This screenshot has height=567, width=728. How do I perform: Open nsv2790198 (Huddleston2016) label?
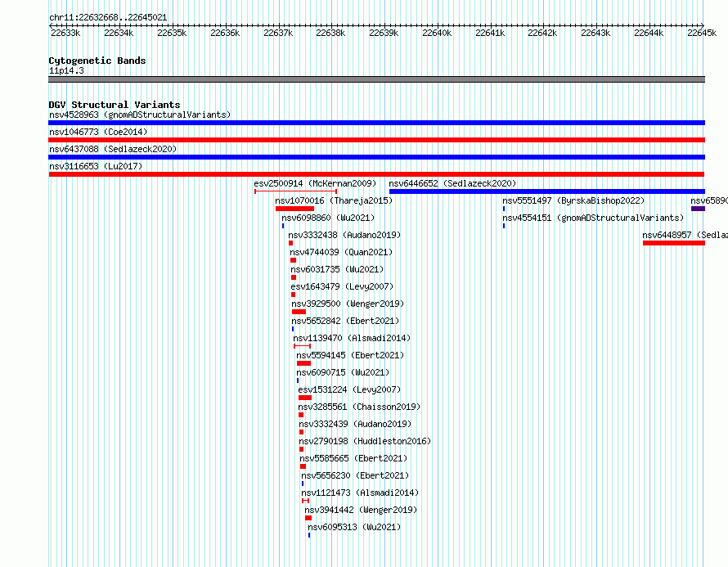click(365, 441)
